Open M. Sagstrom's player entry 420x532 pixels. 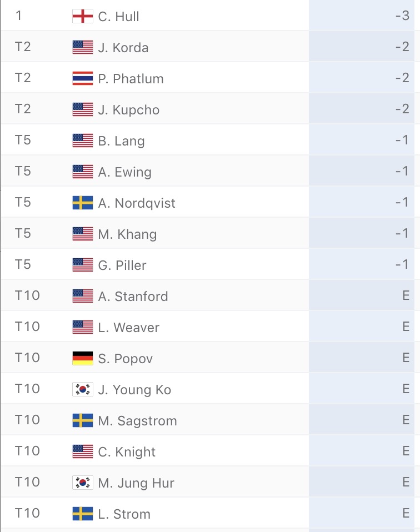coord(138,421)
